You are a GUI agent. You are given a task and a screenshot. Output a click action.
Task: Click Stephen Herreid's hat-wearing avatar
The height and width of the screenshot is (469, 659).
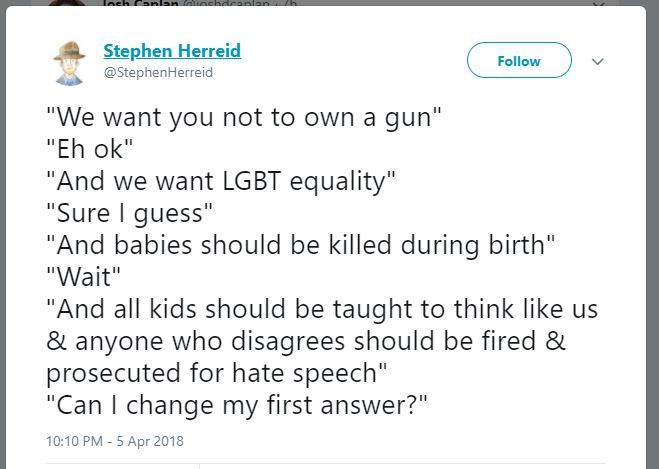72,62
